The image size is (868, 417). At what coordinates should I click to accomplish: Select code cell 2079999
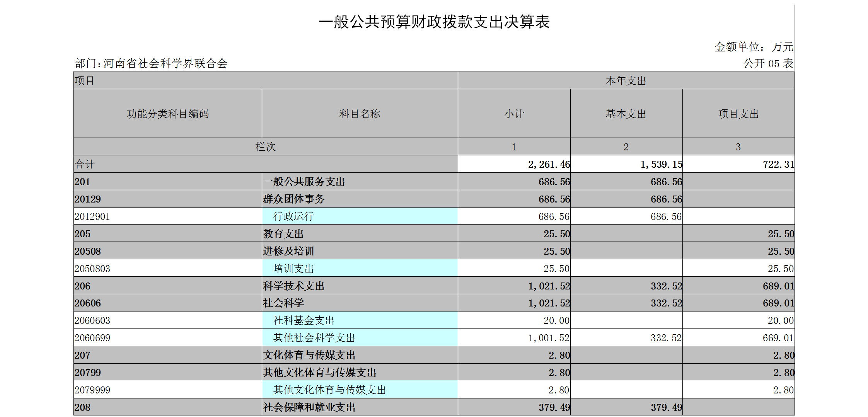pyautogui.click(x=168, y=390)
